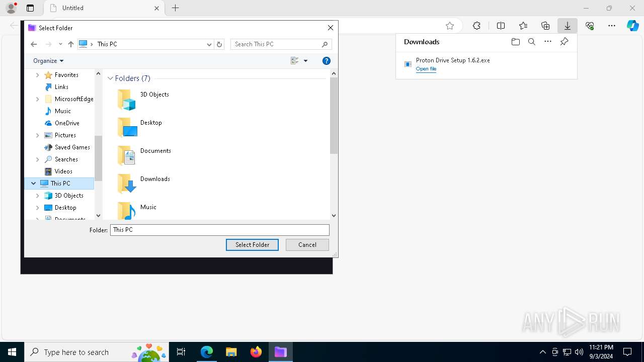The image size is (644, 362).
Task: Open address bar history dropdown
Action: 209,44
